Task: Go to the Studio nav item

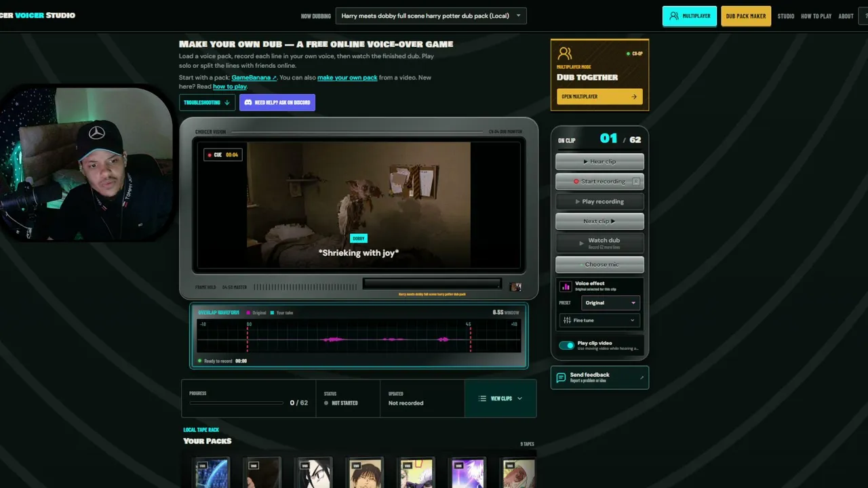Action: click(786, 16)
